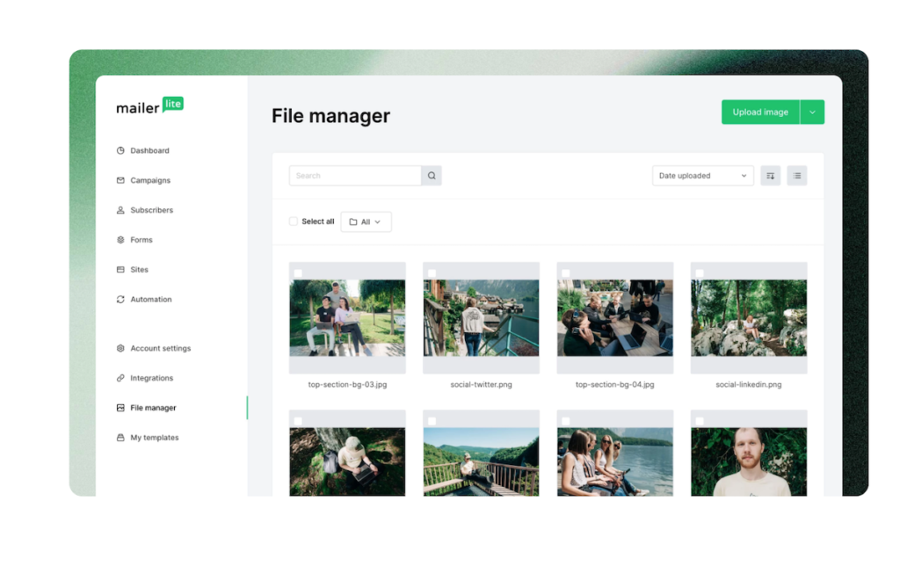The height and width of the screenshot is (588, 900).
Task: Click inside the Search field
Action: click(x=355, y=176)
